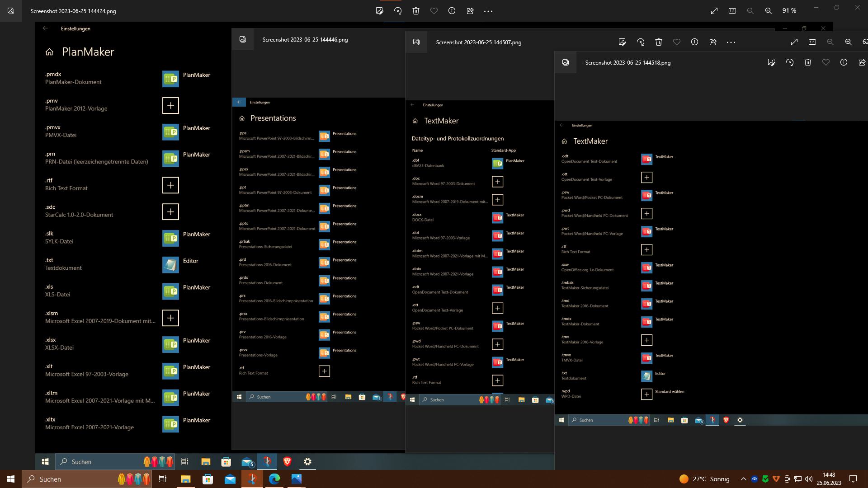This screenshot has width=868, height=488.
Task: Show actual size with the 1:1 icon
Action: (x=732, y=11)
